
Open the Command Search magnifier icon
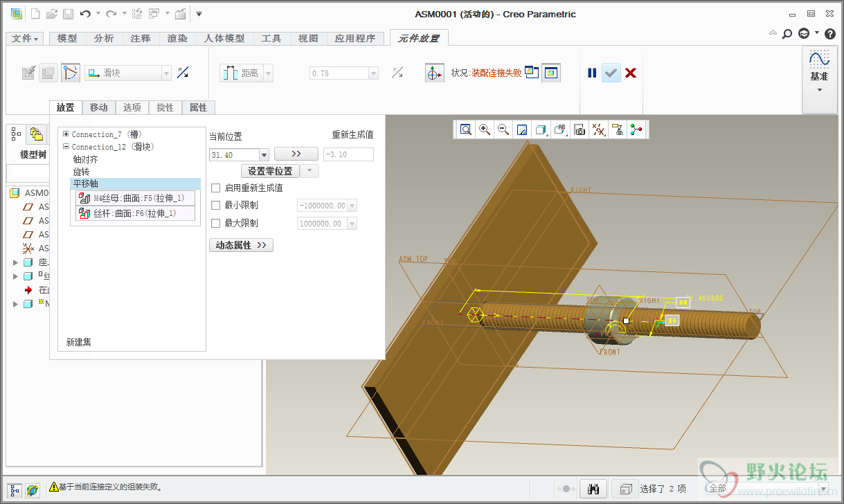click(x=787, y=33)
